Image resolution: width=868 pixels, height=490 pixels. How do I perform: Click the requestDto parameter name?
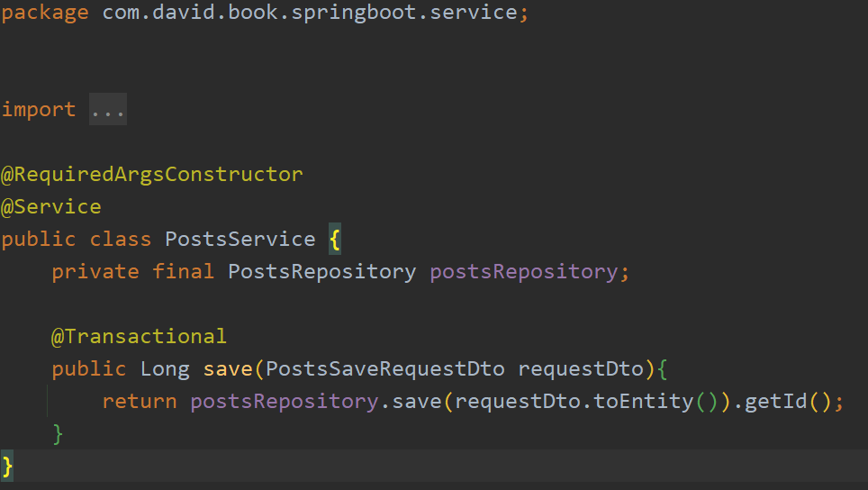point(581,368)
